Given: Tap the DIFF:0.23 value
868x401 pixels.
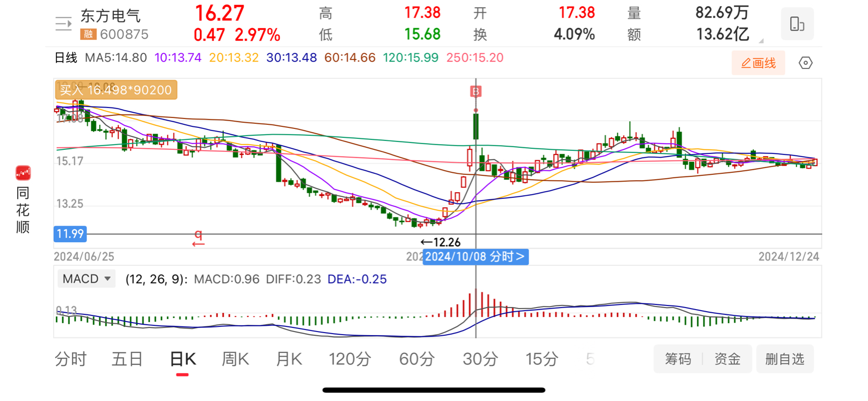Looking at the screenshot, I should tap(293, 279).
